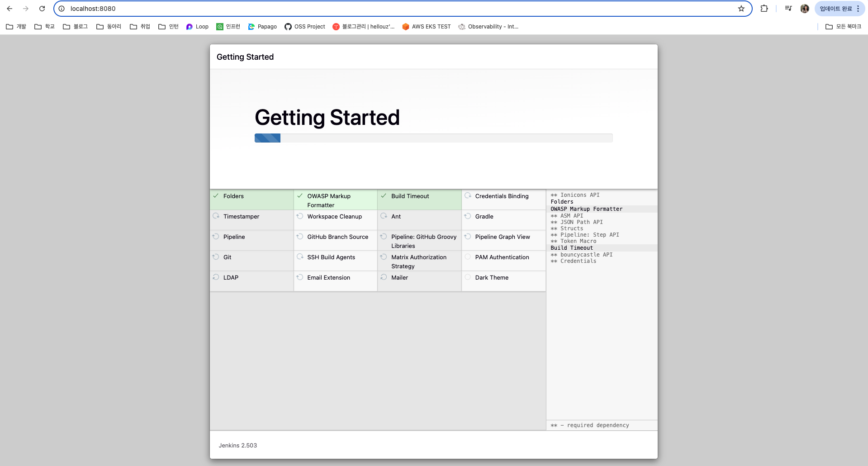
Task: Open the 인턴 bookmark folder
Action: 168,27
